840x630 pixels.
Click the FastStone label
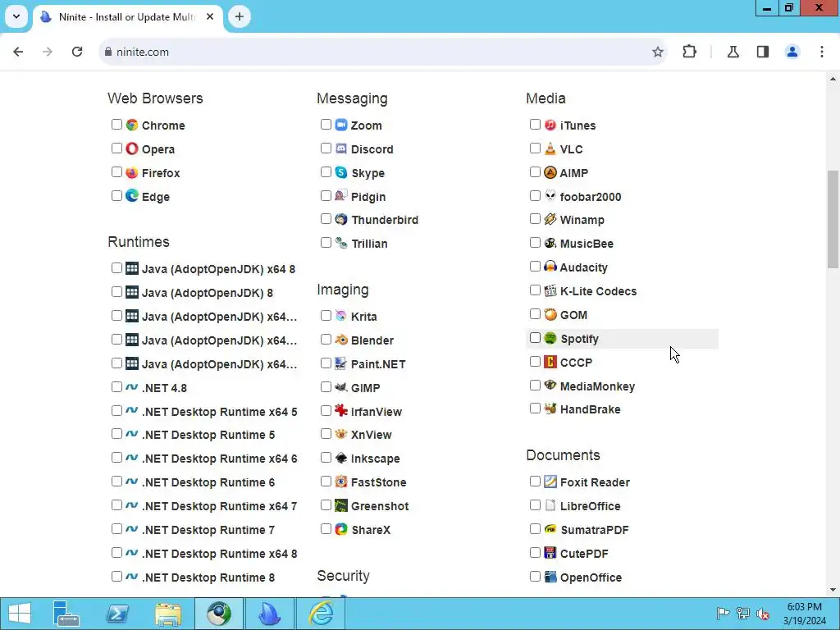(x=378, y=482)
